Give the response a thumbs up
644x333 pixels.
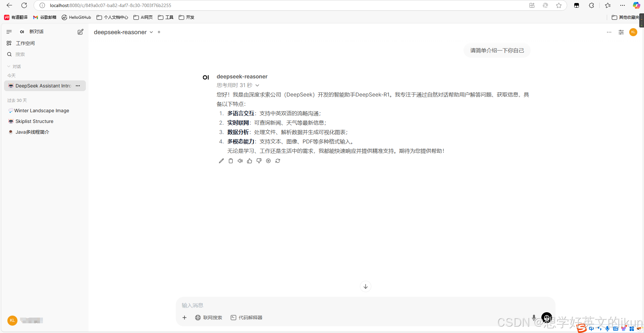point(250,161)
